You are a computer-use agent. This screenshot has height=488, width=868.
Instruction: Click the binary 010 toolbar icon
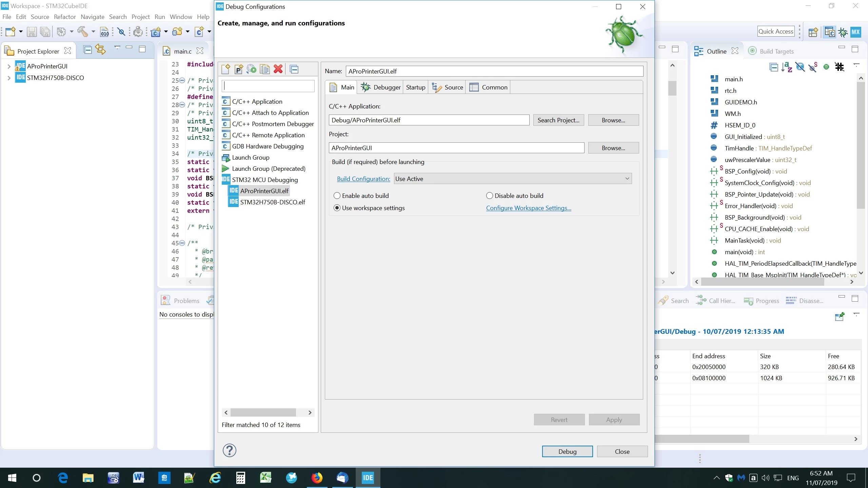tap(105, 32)
